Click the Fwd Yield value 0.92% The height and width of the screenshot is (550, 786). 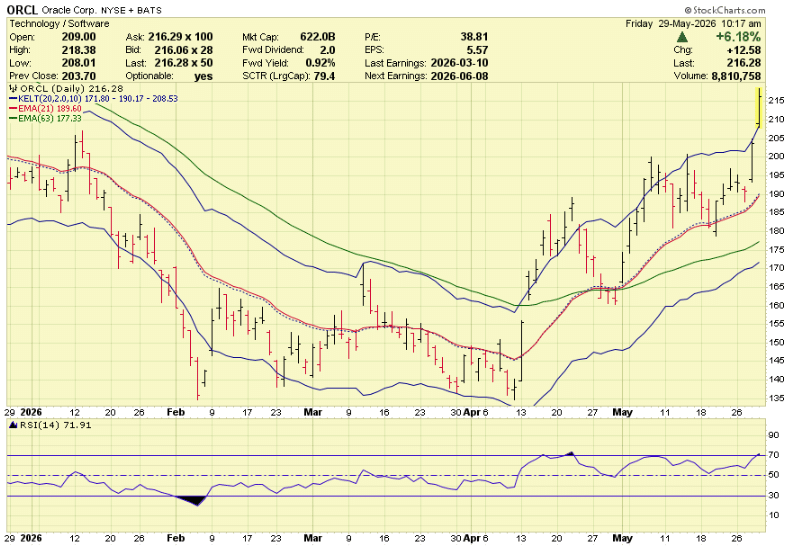pyautogui.click(x=320, y=63)
